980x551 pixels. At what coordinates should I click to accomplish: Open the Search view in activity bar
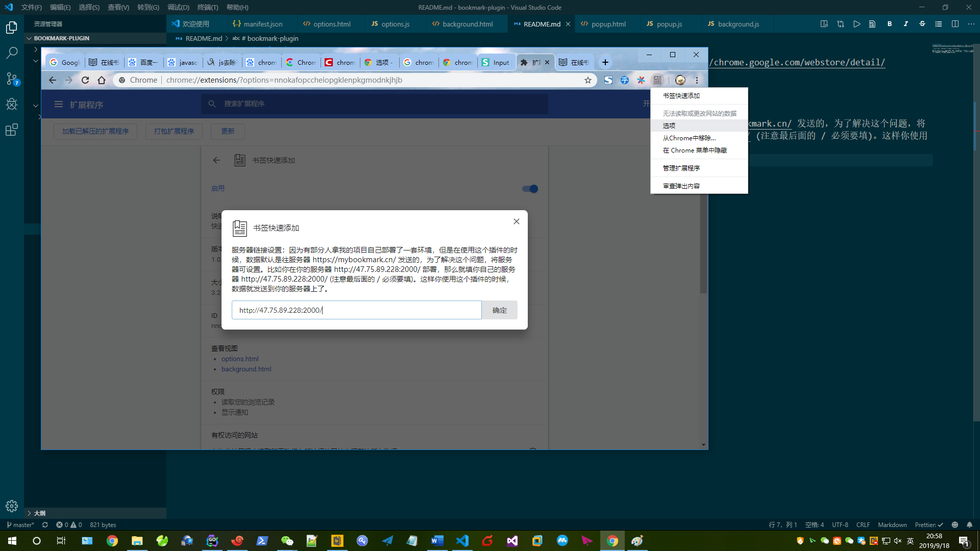11,53
